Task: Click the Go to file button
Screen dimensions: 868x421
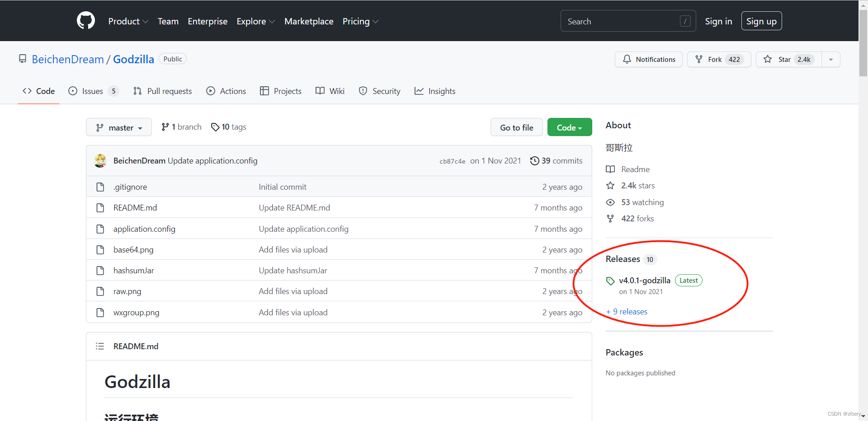Action: (x=517, y=128)
